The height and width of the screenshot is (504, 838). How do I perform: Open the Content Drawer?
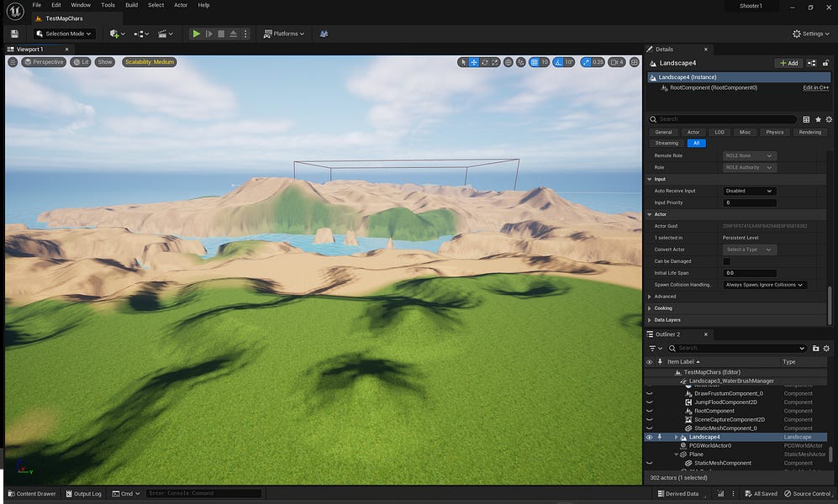32,493
